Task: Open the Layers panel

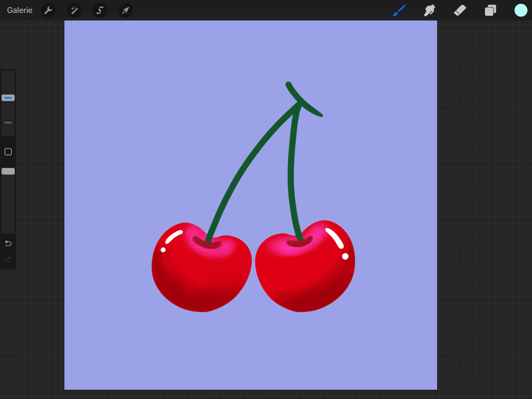Action: click(490, 10)
